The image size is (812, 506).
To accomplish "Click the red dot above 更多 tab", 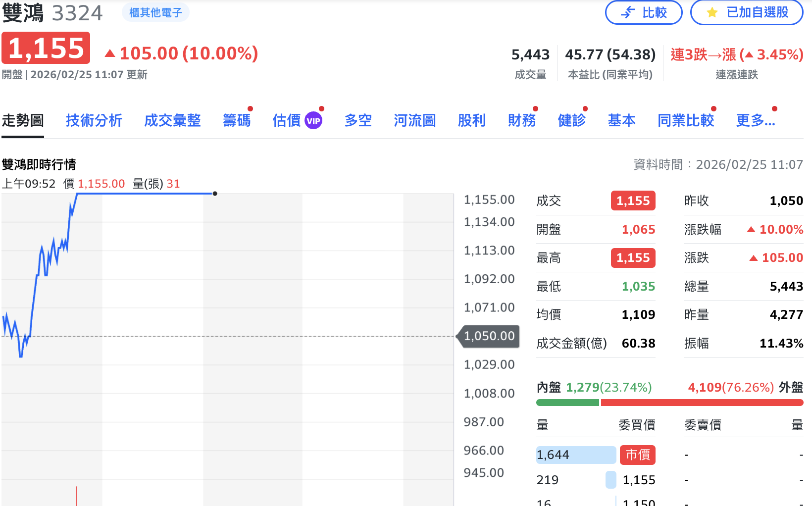I will click(774, 109).
